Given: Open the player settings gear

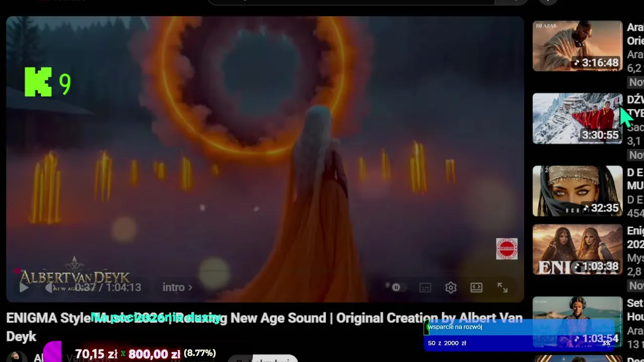Looking at the screenshot, I should point(451,287).
